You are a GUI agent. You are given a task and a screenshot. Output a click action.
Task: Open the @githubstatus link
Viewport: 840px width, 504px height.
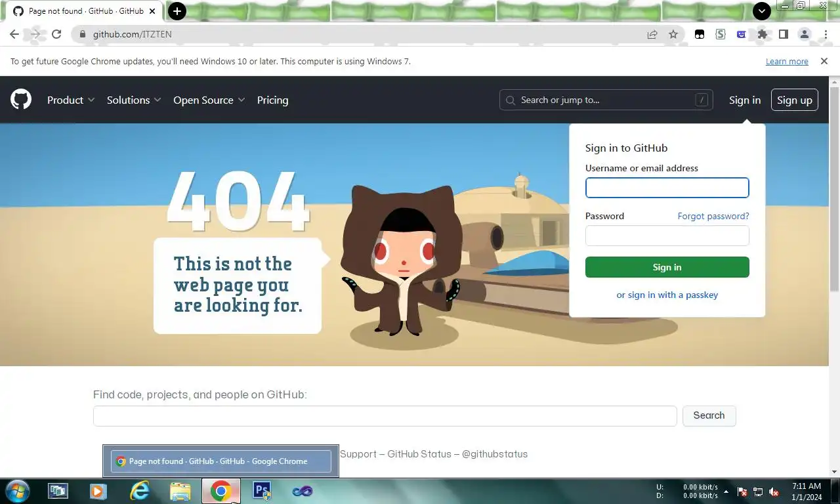pos(495,453)
